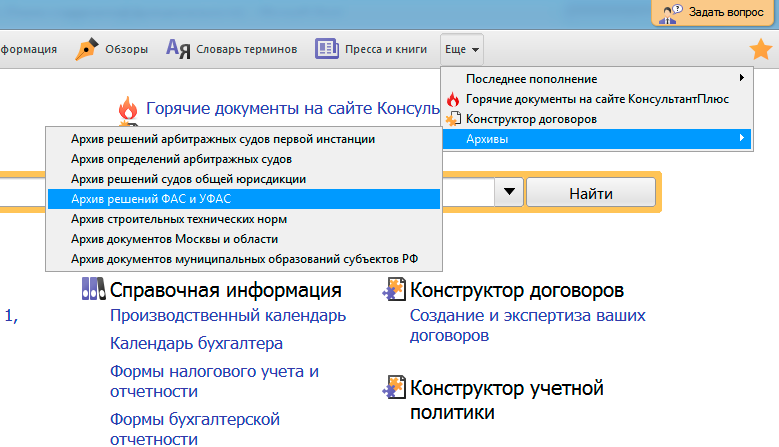Select Конструктор договоров menu entry
The height and width of the screenshot is (447, 779).
(598, 119)
